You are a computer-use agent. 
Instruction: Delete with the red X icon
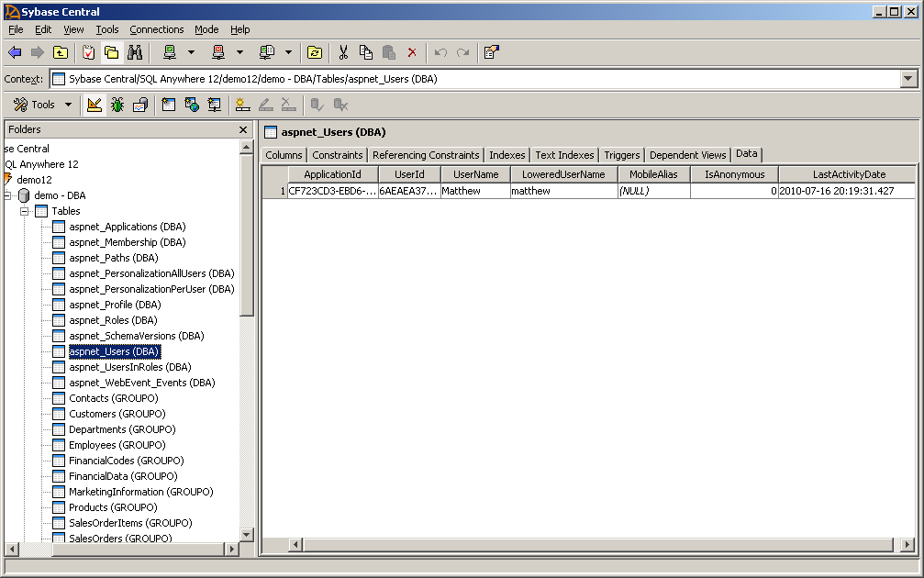tap(412, 52)
